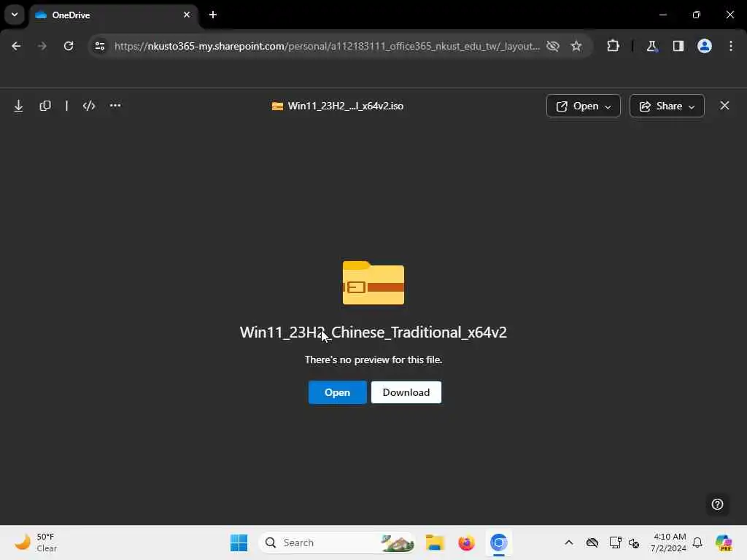This screenshot has height=560, width=747.
Task: Open the Windows Start menu
Action: 239,542
